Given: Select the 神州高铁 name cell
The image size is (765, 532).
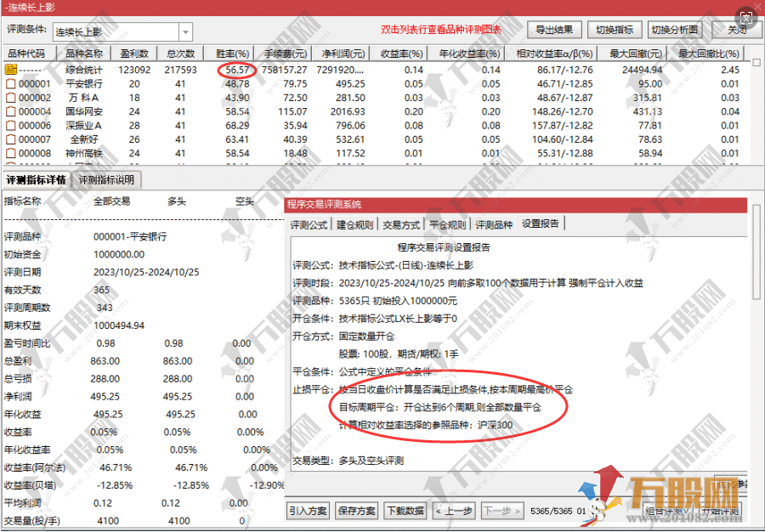Looking at the screenshot, I should pos(84,154).
